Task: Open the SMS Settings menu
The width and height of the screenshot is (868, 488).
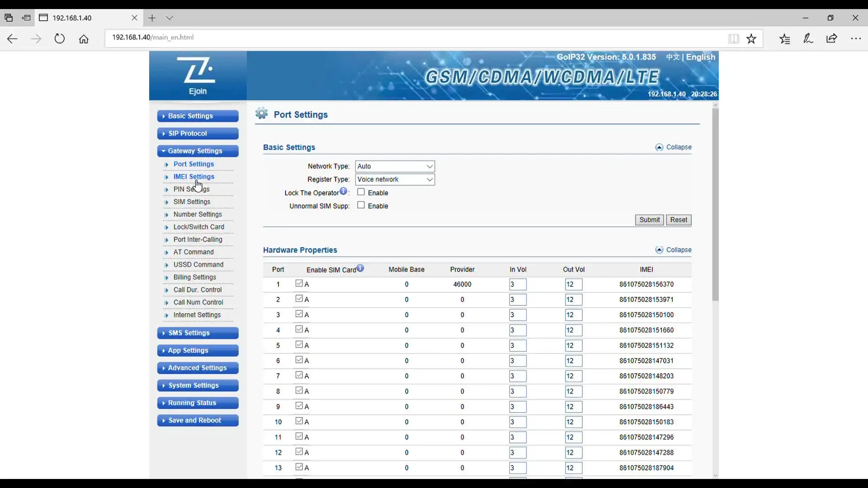Action: (198, 333)
